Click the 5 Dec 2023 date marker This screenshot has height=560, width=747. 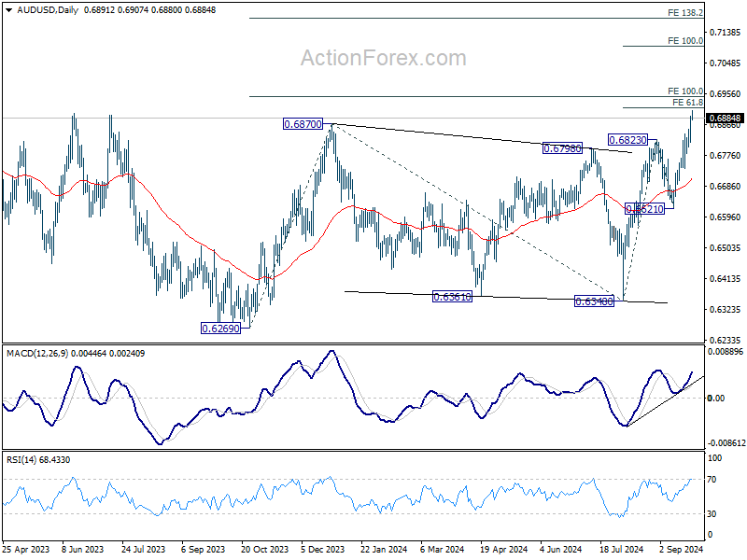click(x=322, y=549)
